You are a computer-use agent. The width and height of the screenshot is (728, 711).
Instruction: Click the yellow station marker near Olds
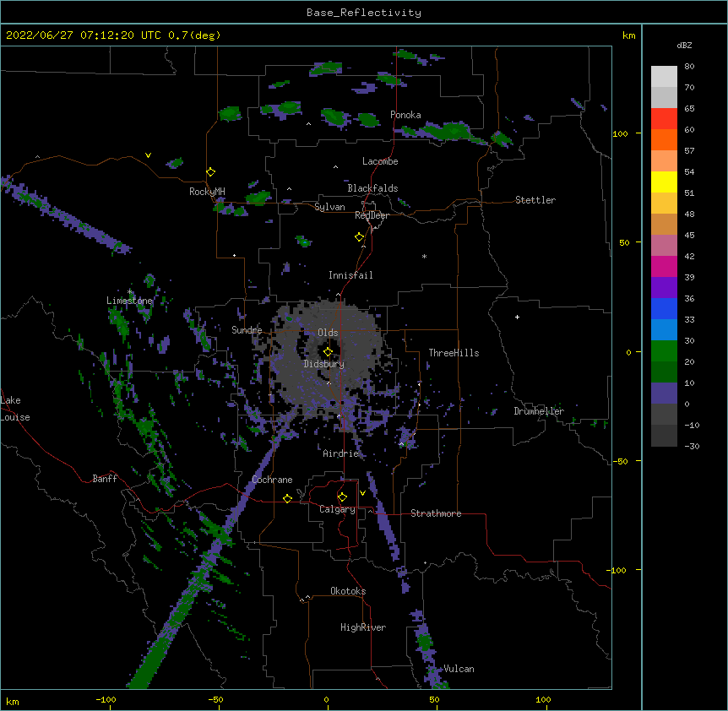coord(328,352)
